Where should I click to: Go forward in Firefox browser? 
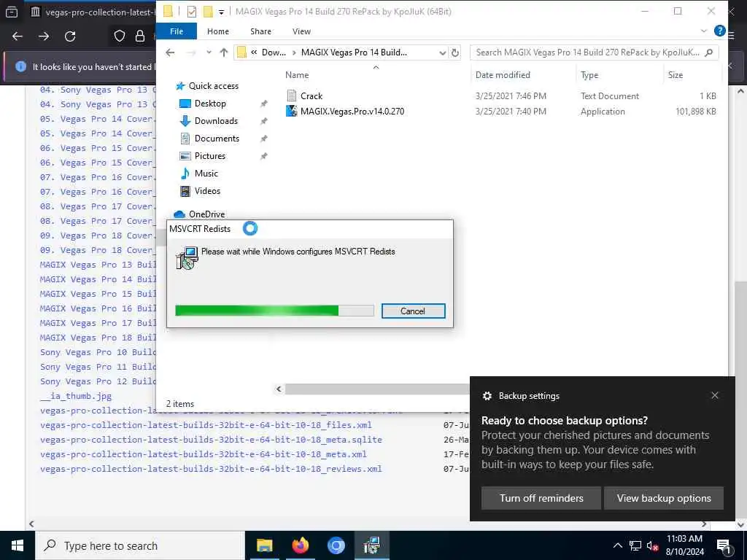click(44, 36)
